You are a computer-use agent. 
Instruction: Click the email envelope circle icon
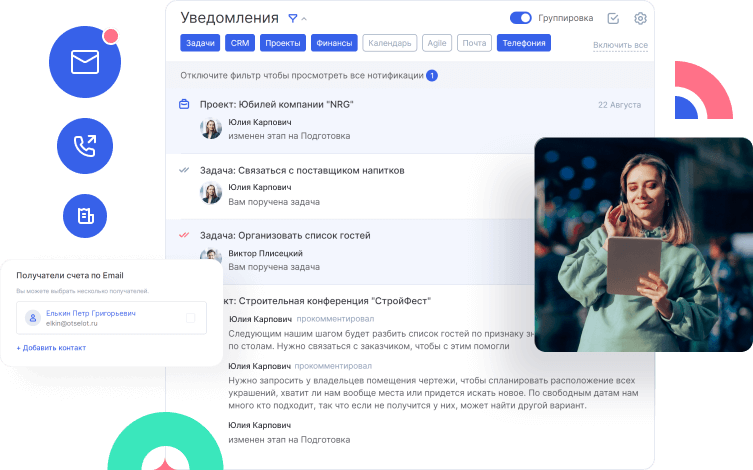[85, 62]
